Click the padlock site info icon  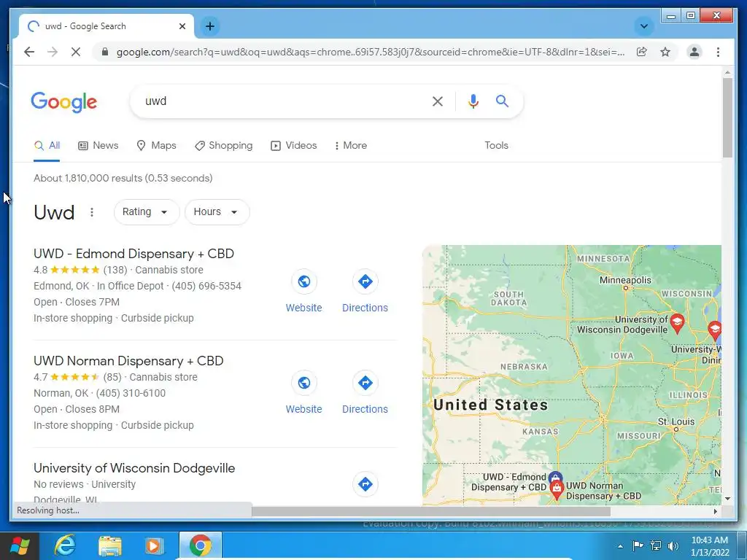105,52
